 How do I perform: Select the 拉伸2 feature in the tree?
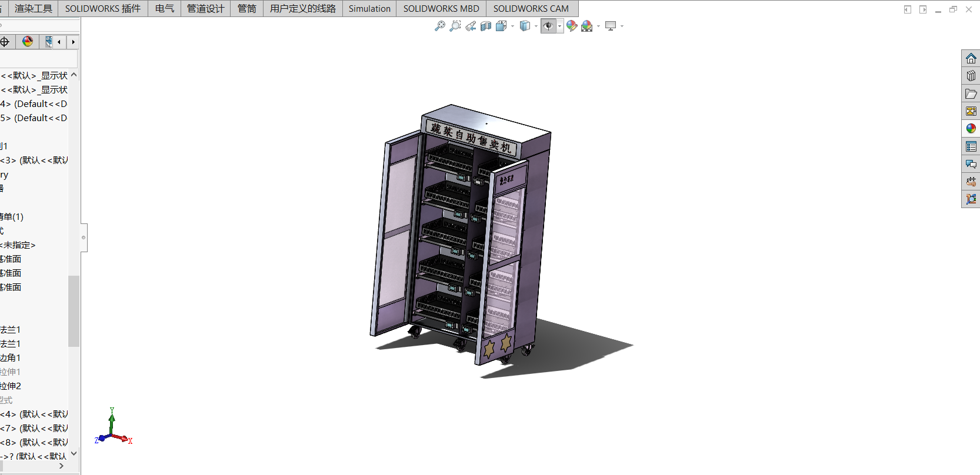coord(11,386)
